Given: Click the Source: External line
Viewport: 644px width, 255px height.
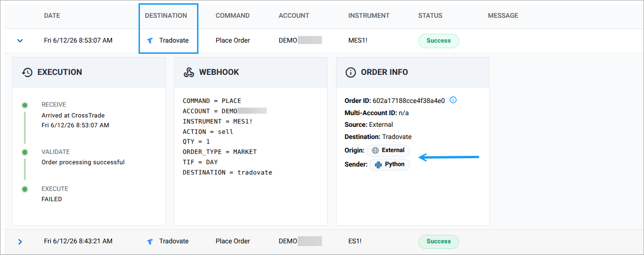Looking at the screenshot, I should pos(369,125).
